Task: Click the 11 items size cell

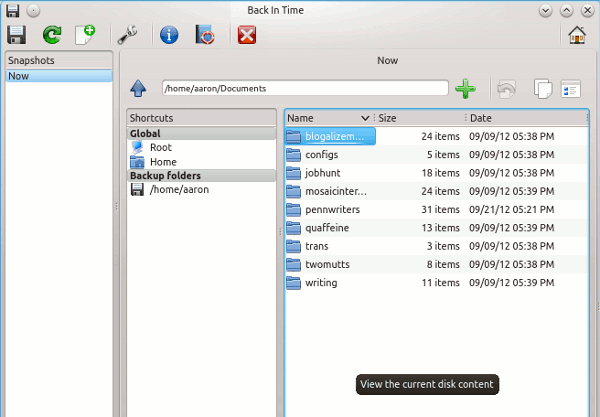Action: click(x=440, y=283)
